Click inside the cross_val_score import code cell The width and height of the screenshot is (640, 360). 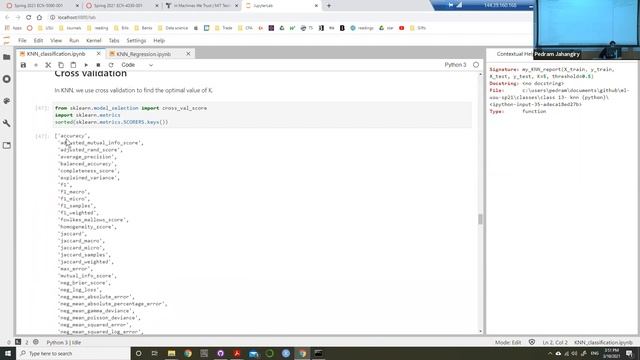pyautogui.click(x=263, y=115)
